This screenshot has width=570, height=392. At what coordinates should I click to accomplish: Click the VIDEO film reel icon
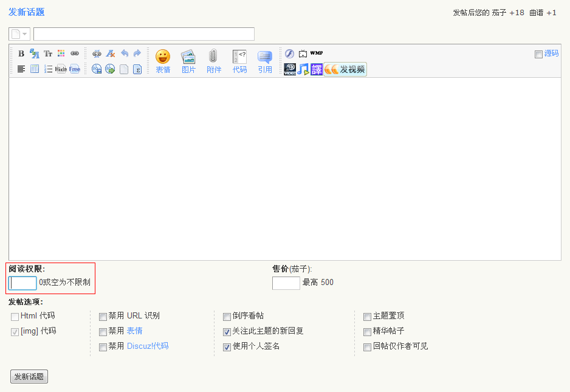pos(290,69)
